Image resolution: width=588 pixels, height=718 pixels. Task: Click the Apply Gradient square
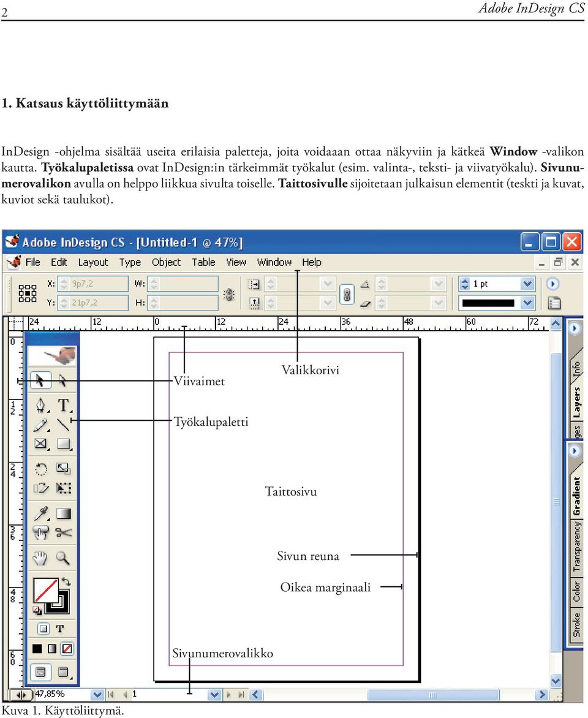[51, 648]
